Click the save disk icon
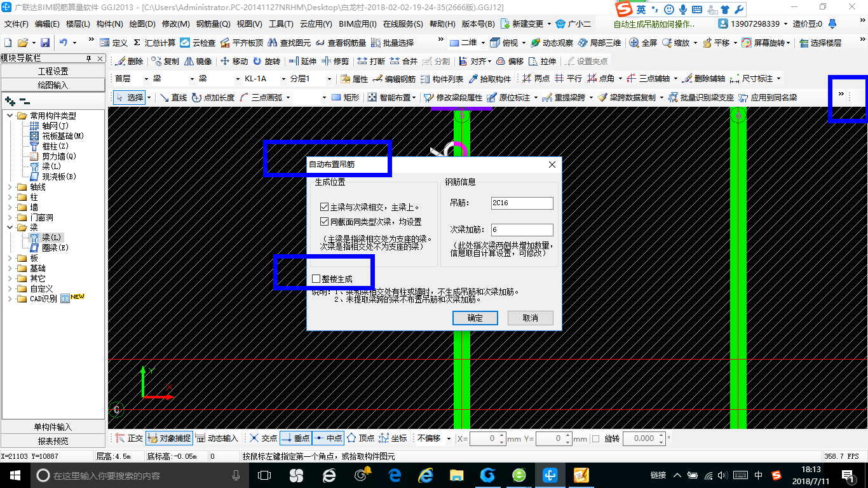 45,43
